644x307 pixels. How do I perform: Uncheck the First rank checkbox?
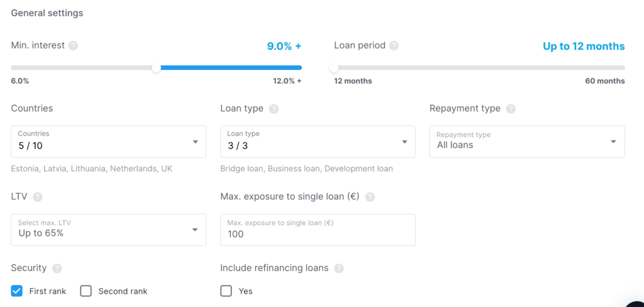click(x=17, y=291)
